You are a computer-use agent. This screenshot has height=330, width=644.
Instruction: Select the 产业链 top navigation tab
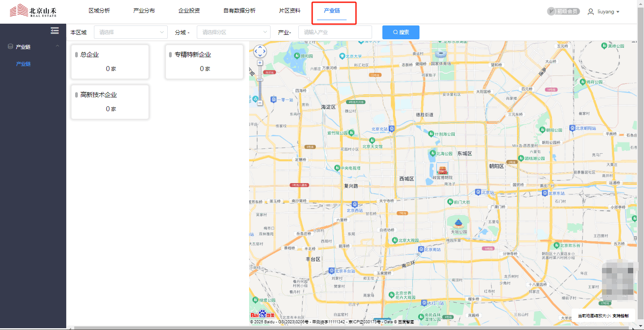(x=332, y=11)
